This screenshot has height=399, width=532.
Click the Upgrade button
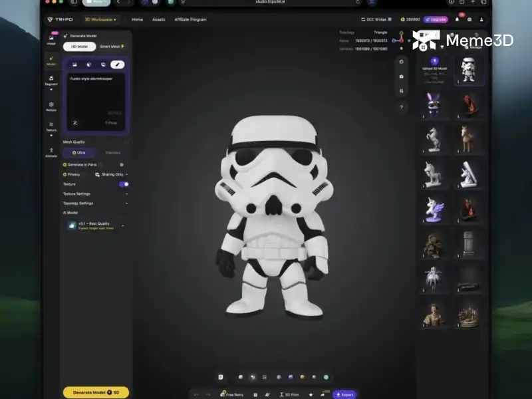[436, 19]
